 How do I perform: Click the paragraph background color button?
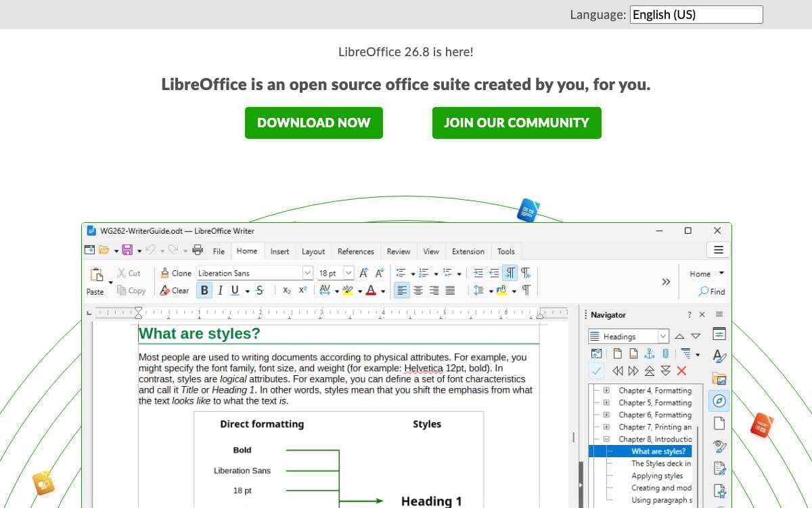501,291
